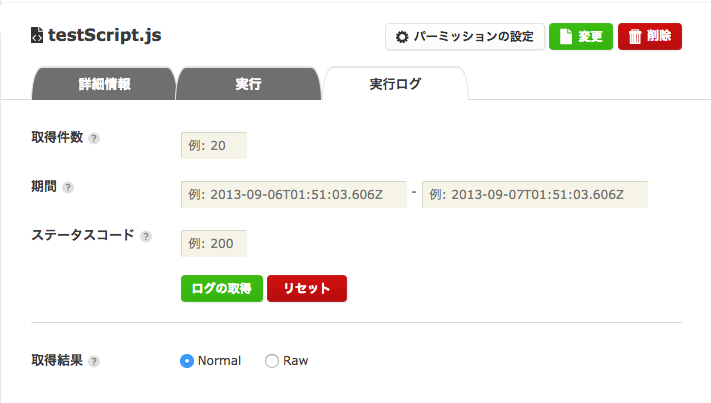The height and width of the screenshot is (403, 711).
Task: Click the trash icon on 削除 button
Action: click(635, 36)
